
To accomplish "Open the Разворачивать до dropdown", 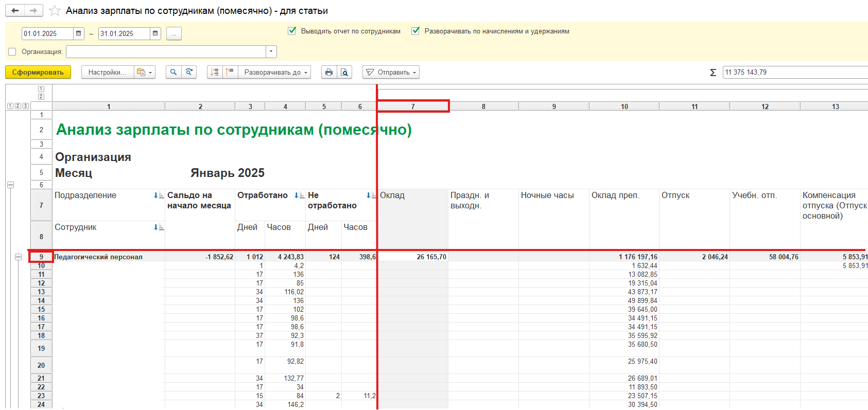I will [274, 73].
